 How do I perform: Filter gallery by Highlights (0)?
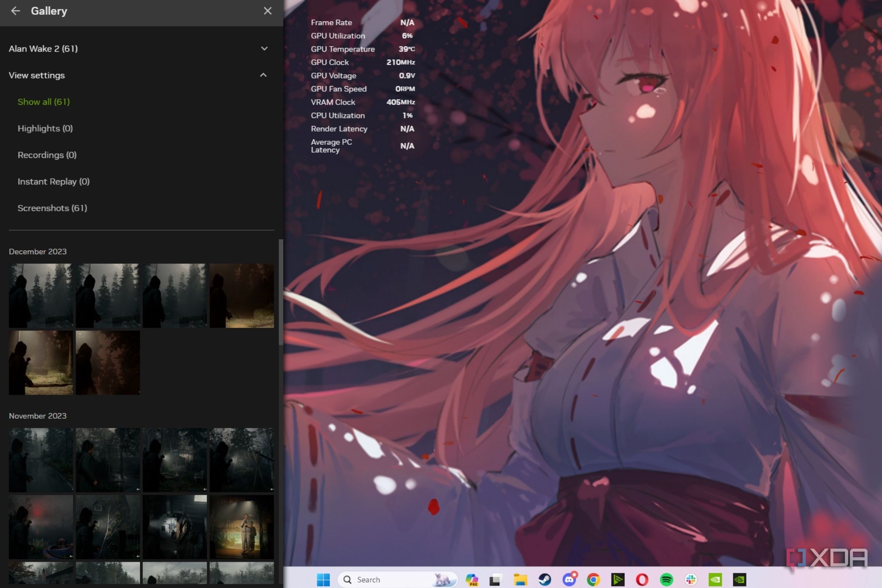(x=45, y=128)
